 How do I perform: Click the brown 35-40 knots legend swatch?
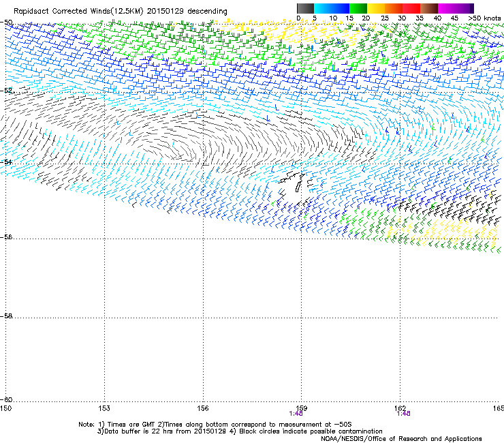[429, 8]
